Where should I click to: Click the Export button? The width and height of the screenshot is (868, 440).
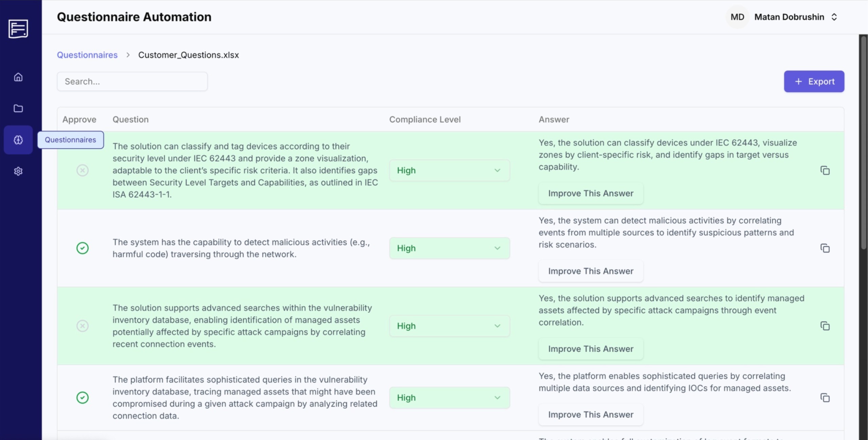pos(814,81)
